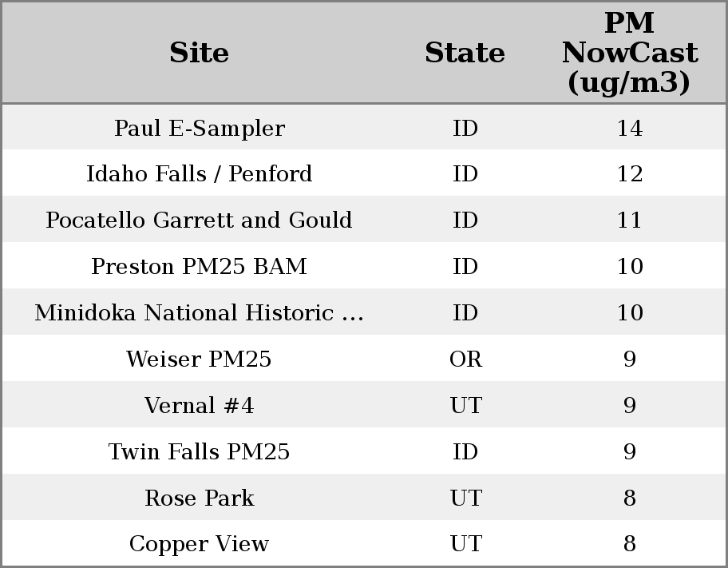Select the NowCast value 14 for Paul
728x568 pixels.
[x=629, y=129]
